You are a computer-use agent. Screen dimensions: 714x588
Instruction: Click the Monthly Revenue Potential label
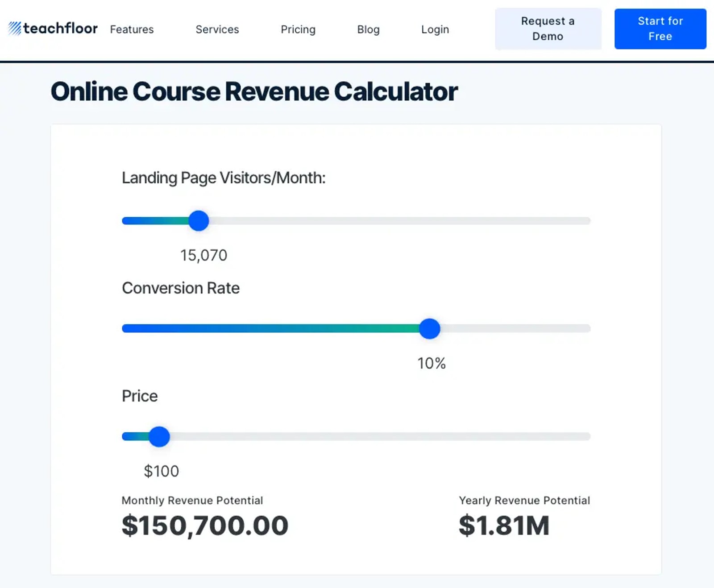pos(192,501)
